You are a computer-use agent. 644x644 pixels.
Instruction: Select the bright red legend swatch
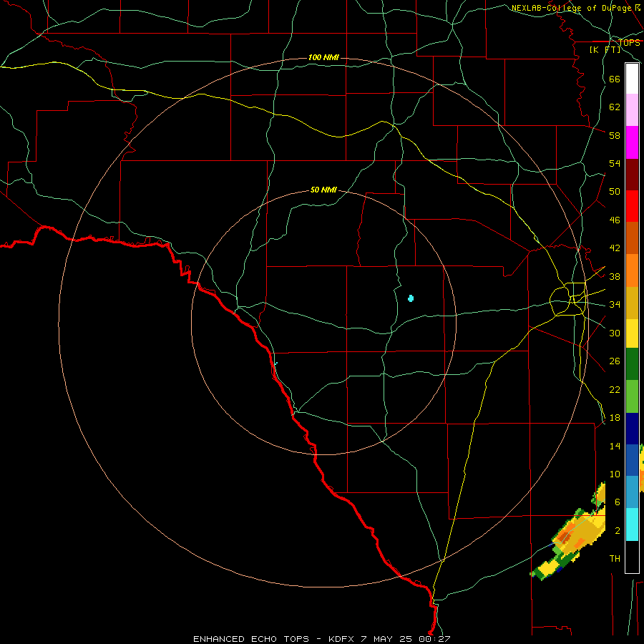tap(632, 206)
